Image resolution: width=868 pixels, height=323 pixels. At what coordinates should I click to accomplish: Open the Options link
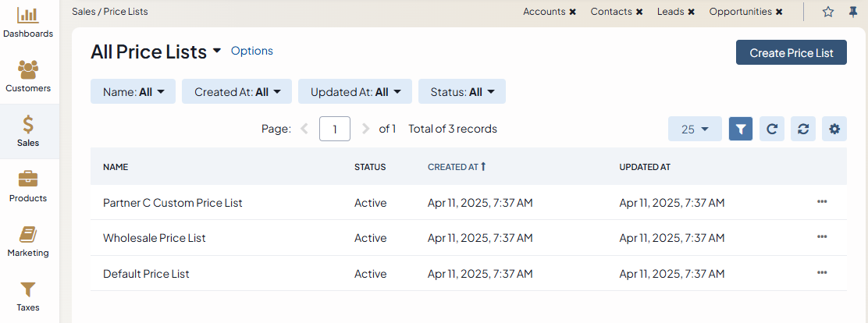pyautogui.click(x=252, y=51)
